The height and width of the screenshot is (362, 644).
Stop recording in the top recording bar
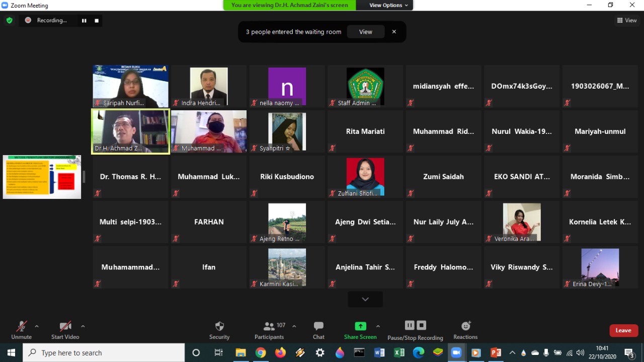click(97, 21)
